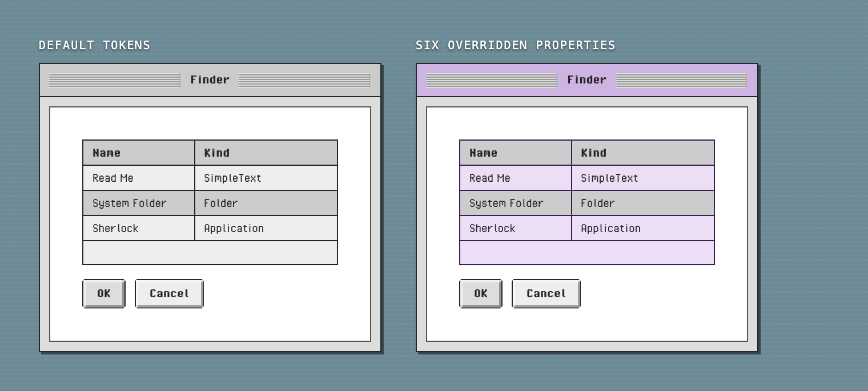Select SimpleText cell in the default table
The image size is (868, 391).
[266, 178]
